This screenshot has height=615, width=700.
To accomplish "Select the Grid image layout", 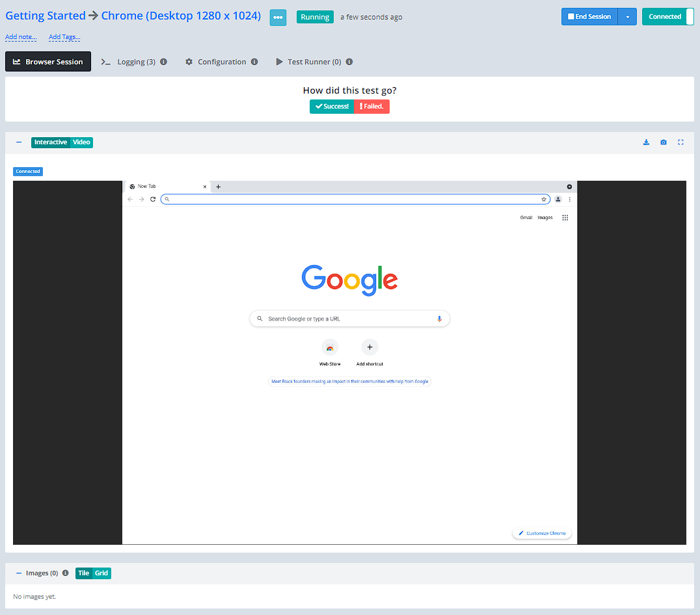I will click(x=101, y=573).
